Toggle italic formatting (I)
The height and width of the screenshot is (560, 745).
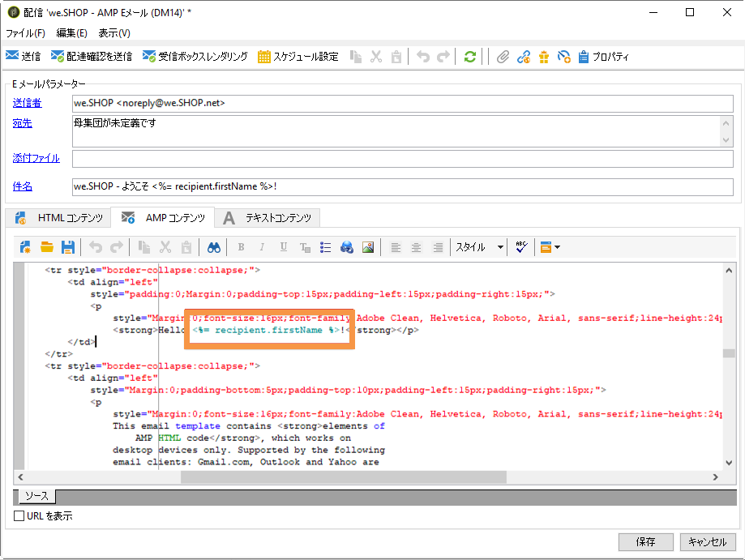[262, 247]
